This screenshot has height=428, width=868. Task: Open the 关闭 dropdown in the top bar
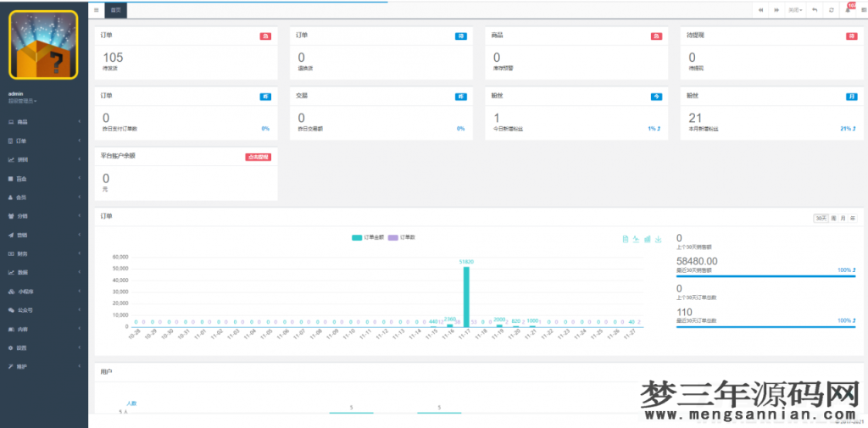coord(794,10)
